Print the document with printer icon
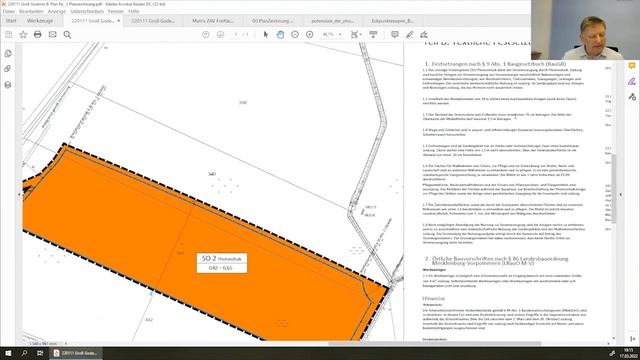The width and height of the screenshot is (640, 360). click(x=38, y=34)
